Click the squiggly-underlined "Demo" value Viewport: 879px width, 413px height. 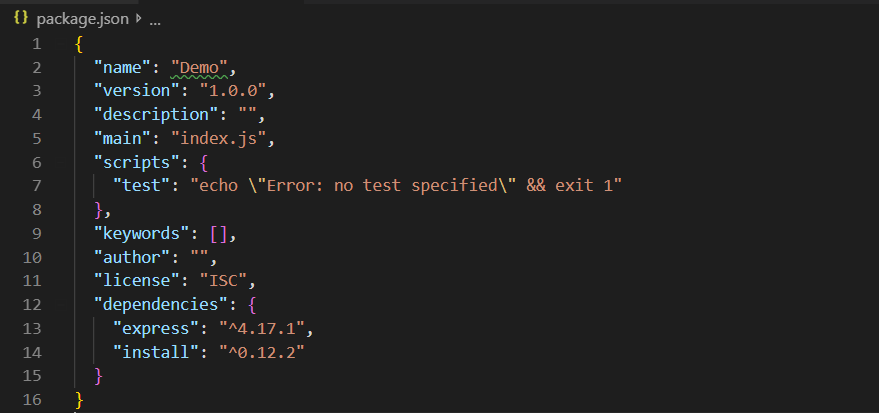[202, 67]
